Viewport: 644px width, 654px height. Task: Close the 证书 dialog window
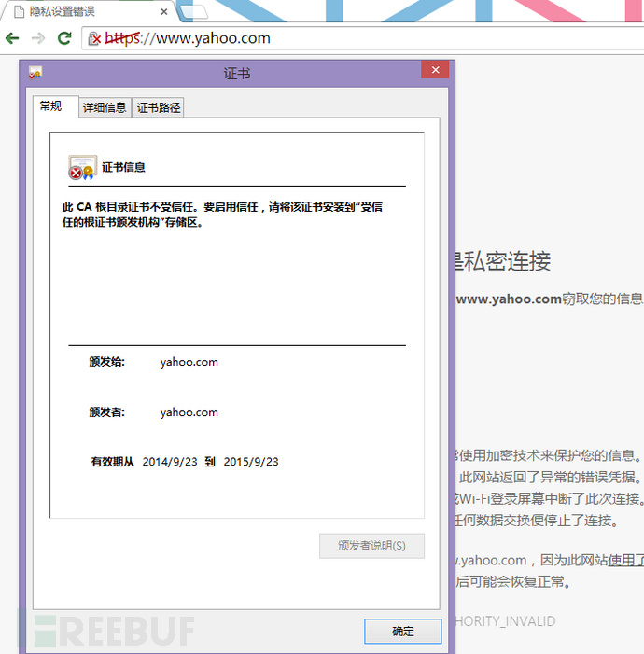pyautogui.click(x=435, y=70)
